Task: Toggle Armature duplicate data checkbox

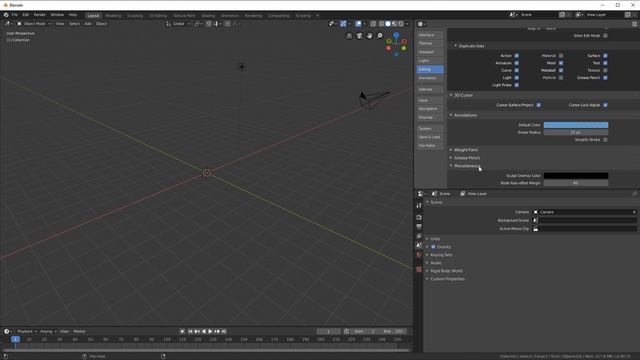Action: tap(517, 63)
